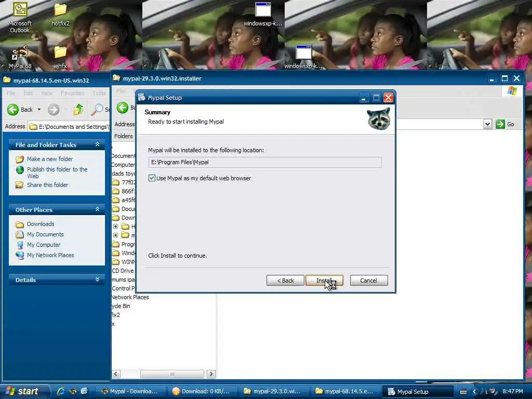Click the Make a new folder icon
This screenshot has width=532, height=399.
tap(20, 159)
